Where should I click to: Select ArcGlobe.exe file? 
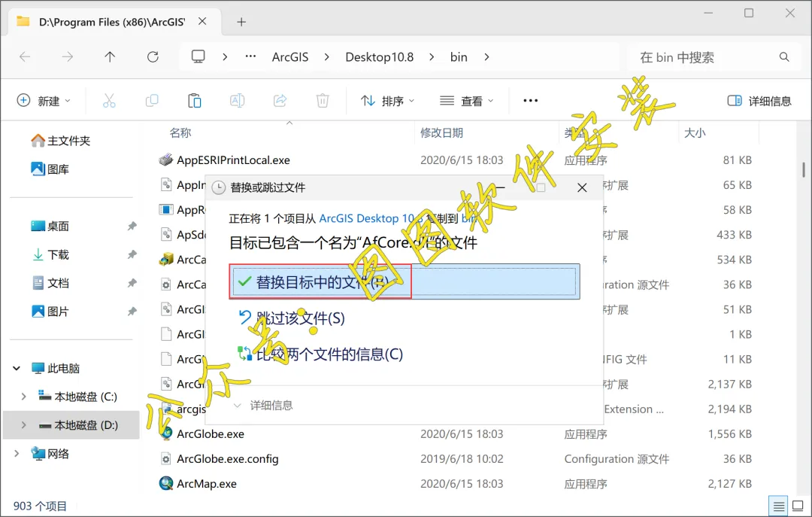click(211, 434)
